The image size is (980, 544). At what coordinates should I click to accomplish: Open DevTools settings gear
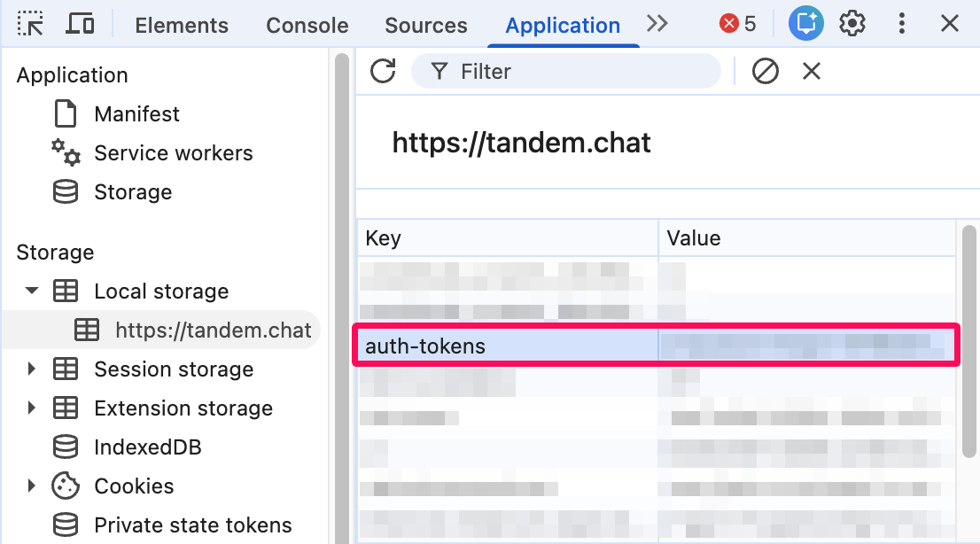pyautogui.click(x=852, y=24)
